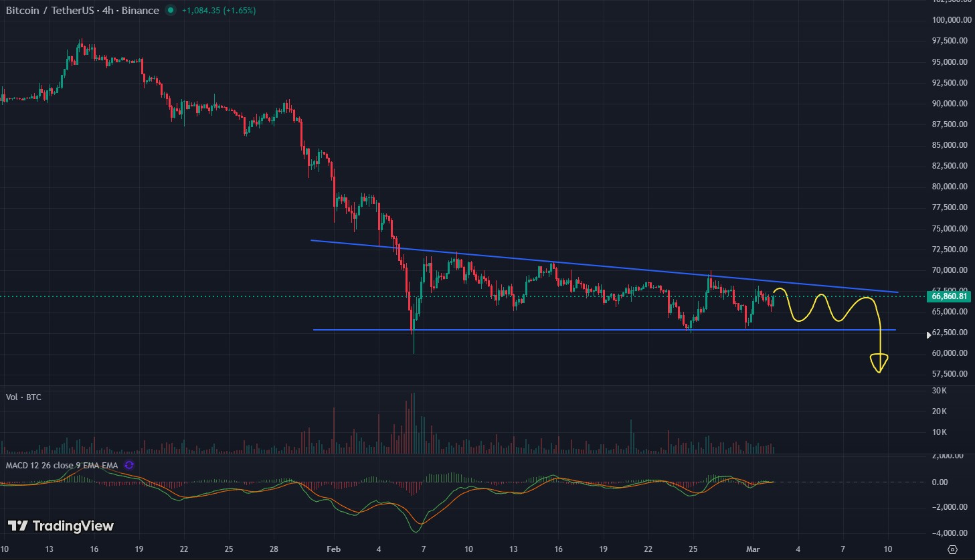975x560 pixels.
Task: Click the green 66,860.81 current price label
Action: pos(949,296)
